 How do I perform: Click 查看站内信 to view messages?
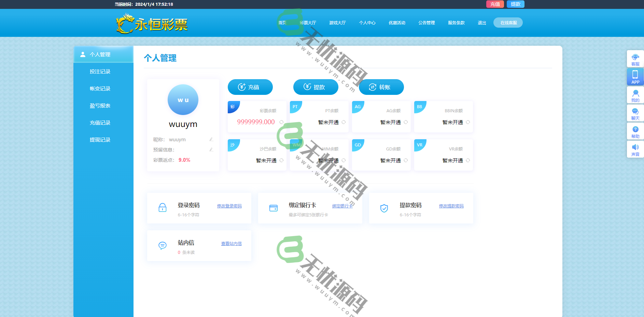(x=231, y=243)
